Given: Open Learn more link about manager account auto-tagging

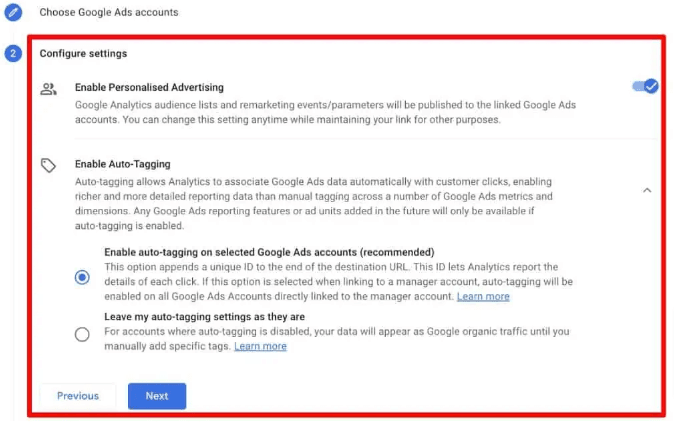Looking at the screenshot, I should tap(483, 297).
